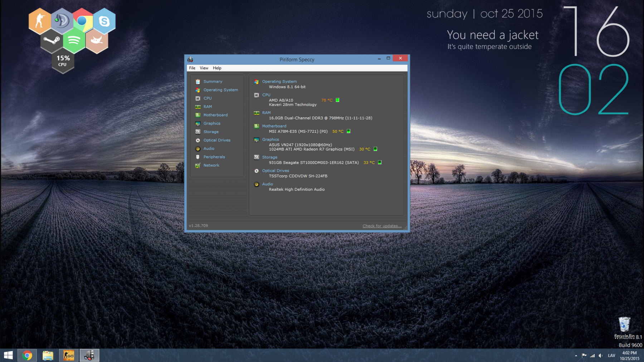Show hidden system tray icons
Image resolution: width=644 pixels, height=362 pixels.
[x=576, y=356]
